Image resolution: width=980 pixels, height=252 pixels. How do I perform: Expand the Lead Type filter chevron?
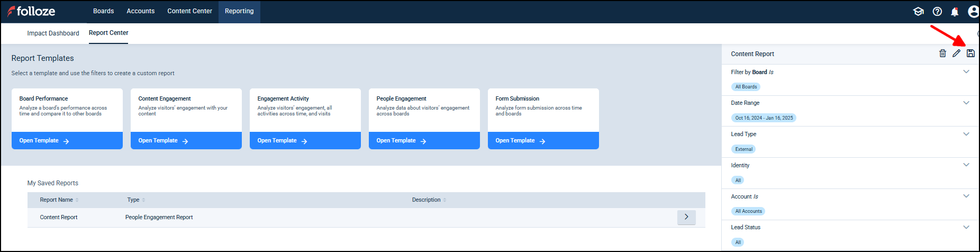(966, 134)
